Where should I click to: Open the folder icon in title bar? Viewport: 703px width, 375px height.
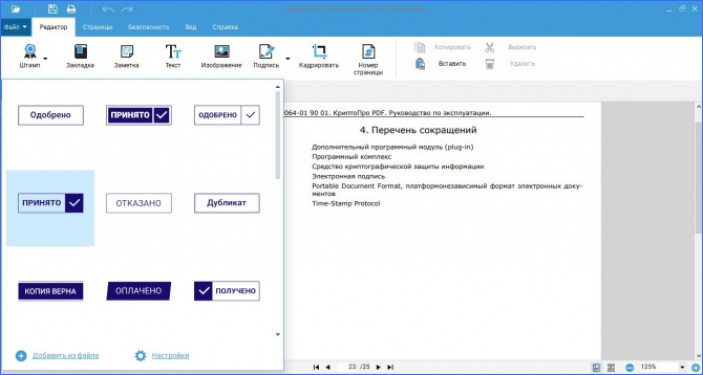pyautogui.click(x=16, y=9)
